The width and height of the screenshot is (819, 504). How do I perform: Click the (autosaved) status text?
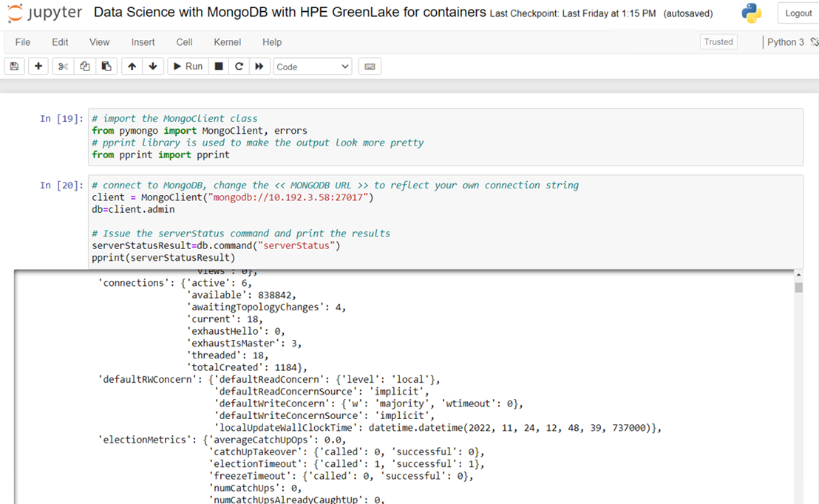(x=688, y=13)
